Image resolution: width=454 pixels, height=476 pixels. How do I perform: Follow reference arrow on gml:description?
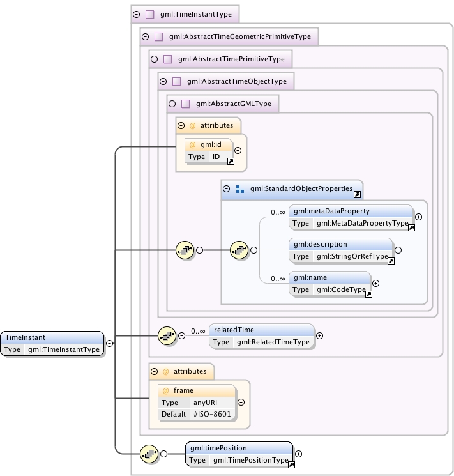[x=391, y=261]
